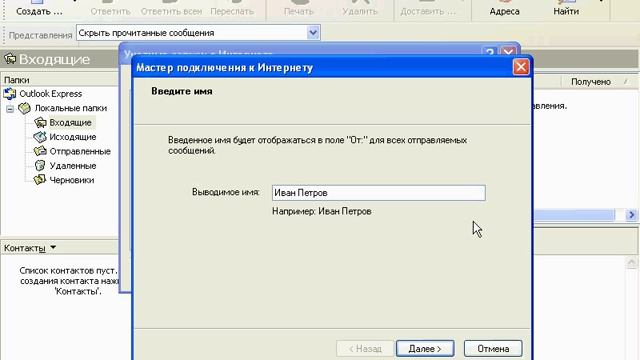Click the Черновики folder icon

click(x=40, y=180)
